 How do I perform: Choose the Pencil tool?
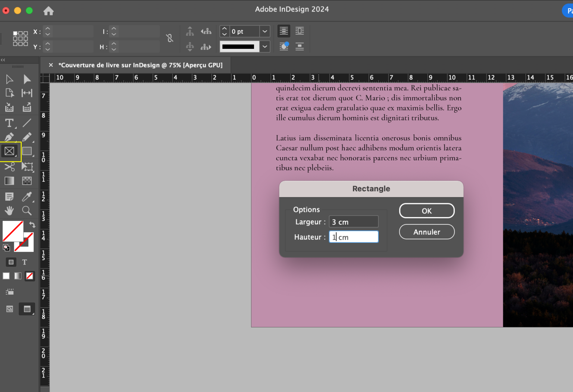(27, 137)
